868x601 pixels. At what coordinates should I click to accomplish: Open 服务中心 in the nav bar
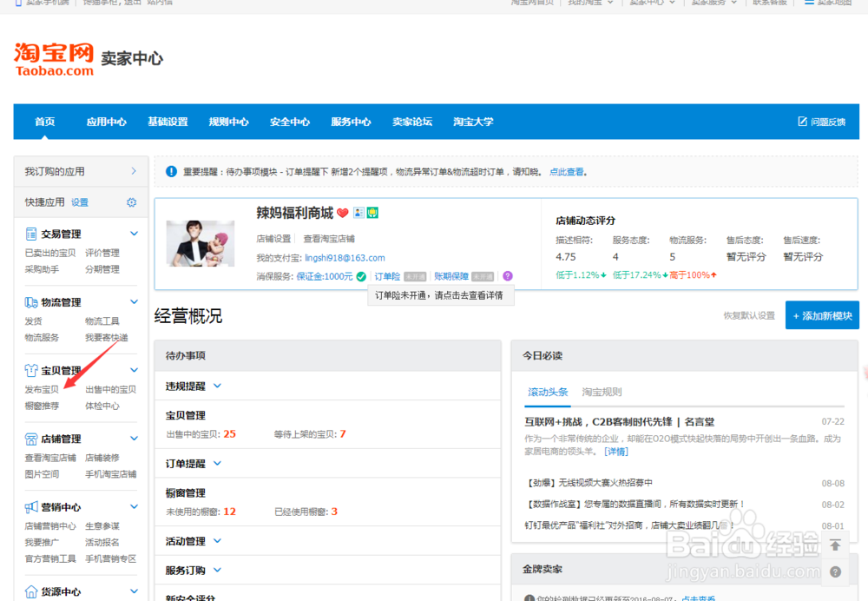(x=351, y=122)
